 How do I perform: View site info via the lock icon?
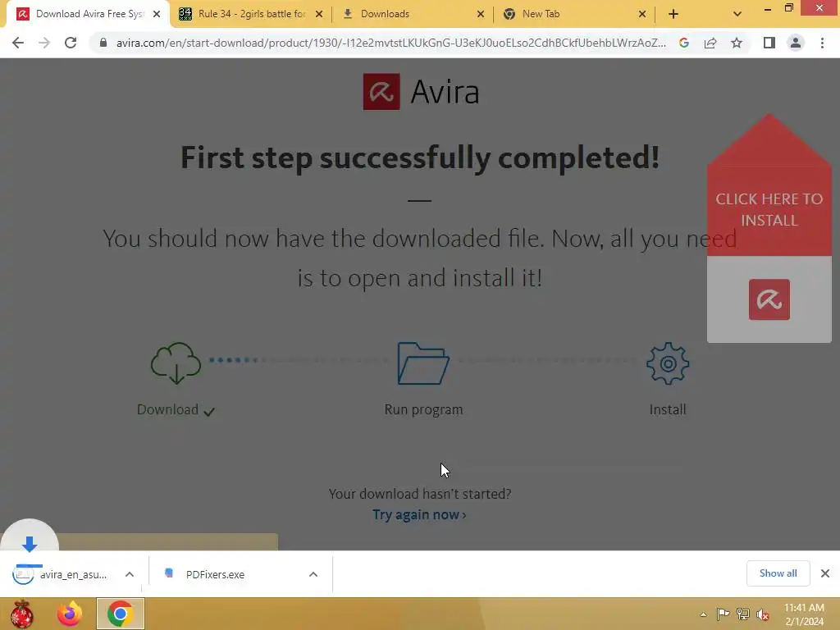click(103, 43)
